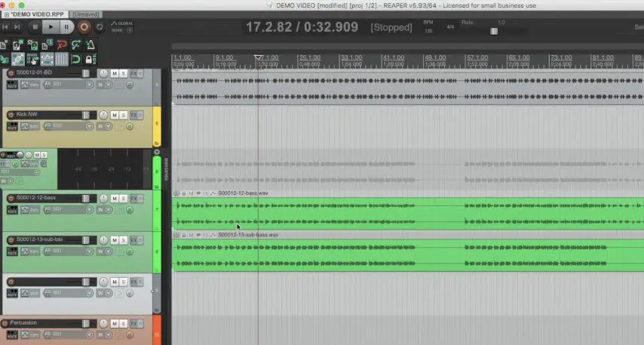Toggle the locking padlock toolbar icon

click(89, 59)
